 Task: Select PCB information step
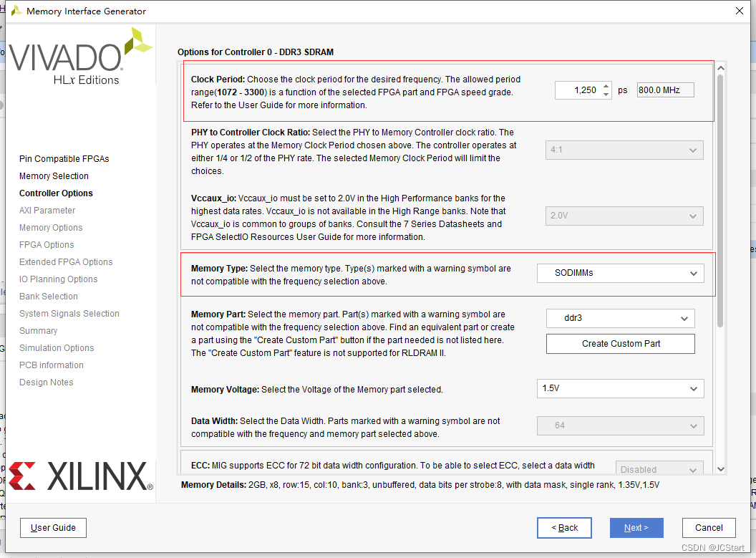point(51,365)
